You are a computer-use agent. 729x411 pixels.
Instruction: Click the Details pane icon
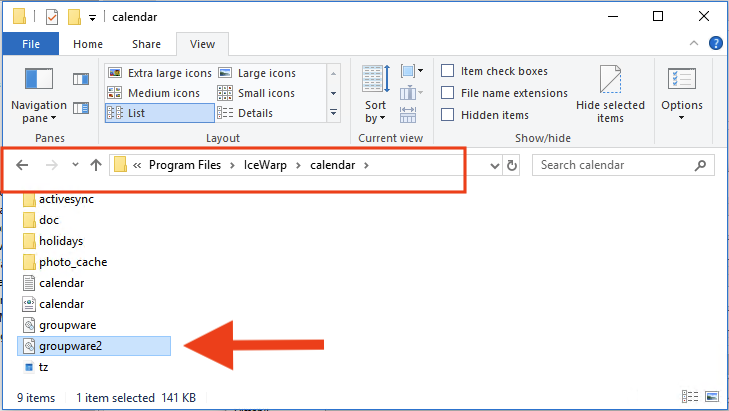click(x=81, y=108)
